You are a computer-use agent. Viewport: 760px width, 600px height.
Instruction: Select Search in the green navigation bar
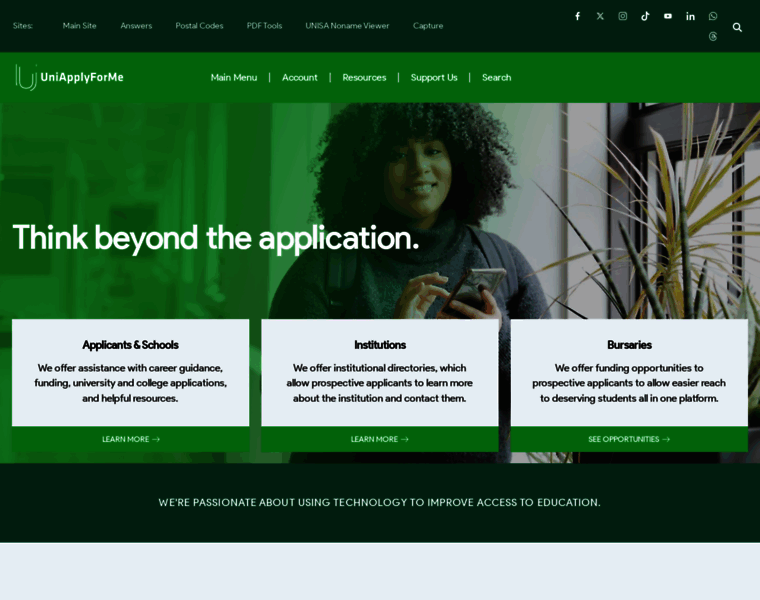(x=496, y=78)
